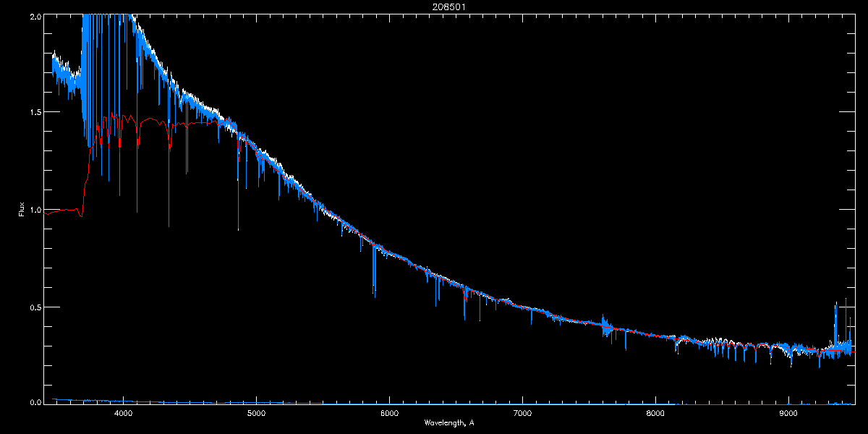Click the 0.0 flux tick label
The image size is (868, 434).
[35, 403]
